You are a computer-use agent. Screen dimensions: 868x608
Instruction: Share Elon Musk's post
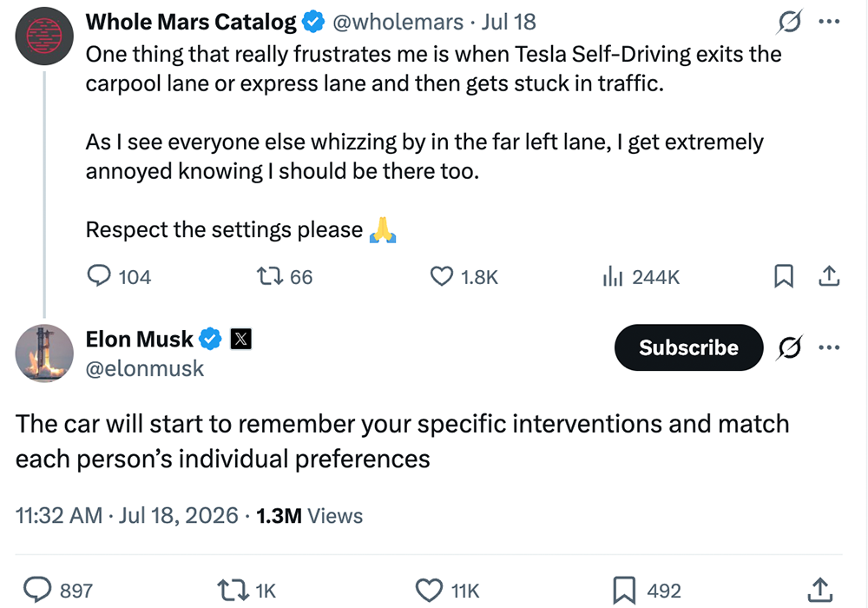click(820, 590)
